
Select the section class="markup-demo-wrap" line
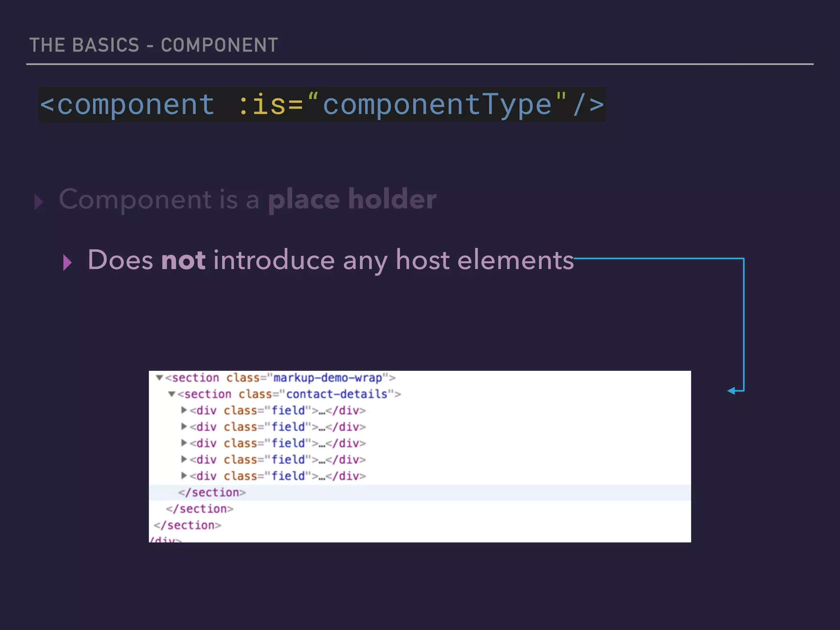(x=280, y=378)
